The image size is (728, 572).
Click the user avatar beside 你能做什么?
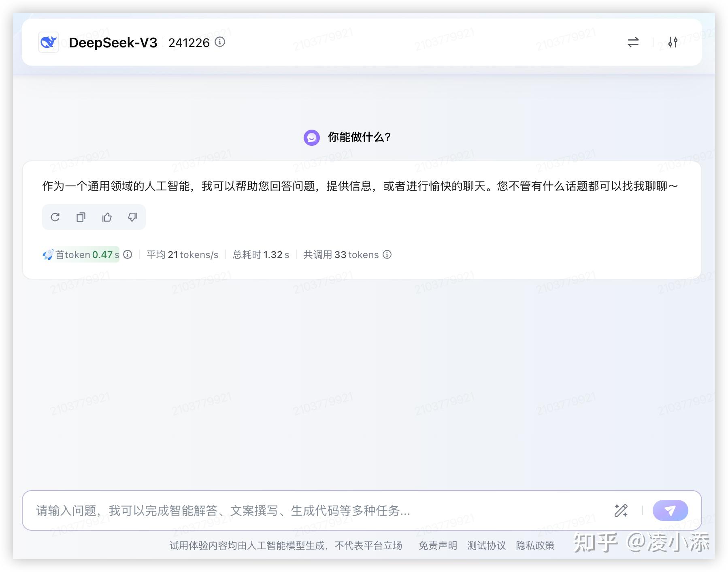coord(312,138)
